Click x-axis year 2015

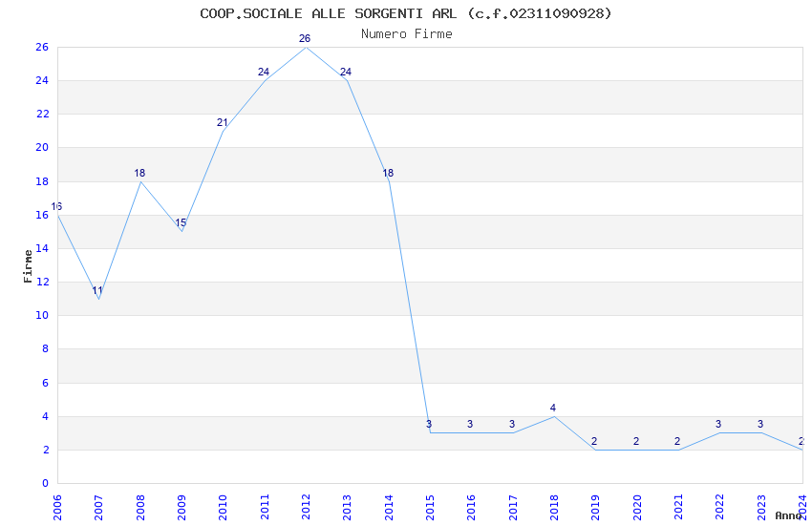(430, 507)
